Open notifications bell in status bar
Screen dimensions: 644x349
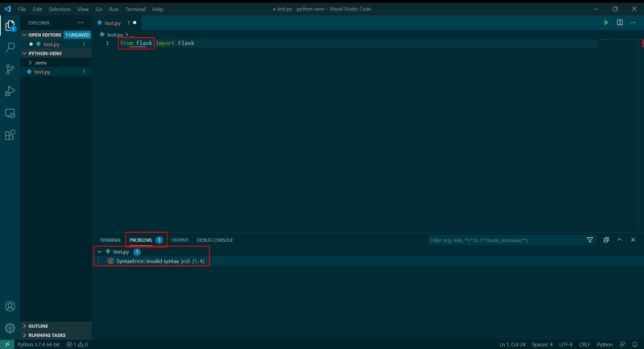pos(635,344)
